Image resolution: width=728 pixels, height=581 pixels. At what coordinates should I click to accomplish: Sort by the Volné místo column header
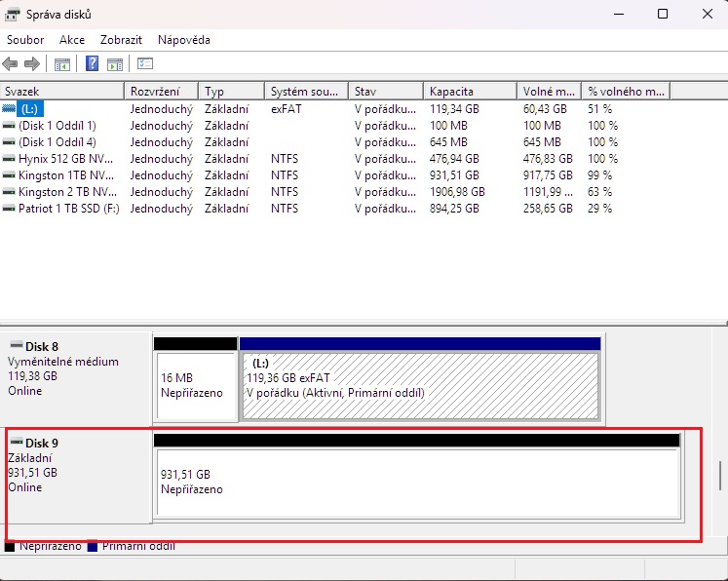coord(550,92)
